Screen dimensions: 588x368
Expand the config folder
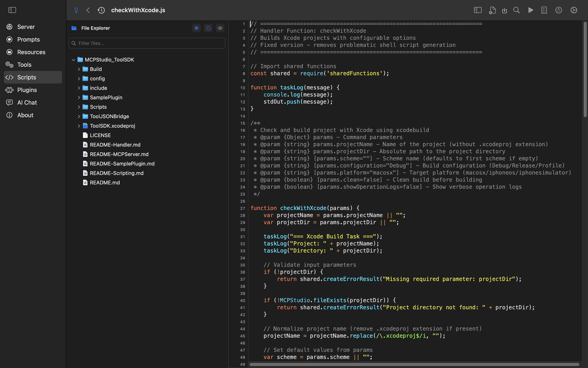pos(79,79)
